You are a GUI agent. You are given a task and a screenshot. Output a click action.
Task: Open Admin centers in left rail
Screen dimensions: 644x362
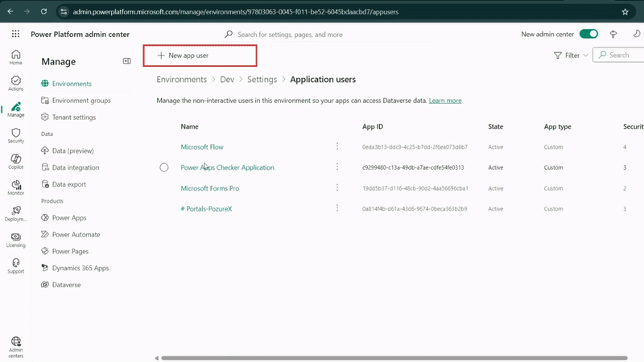point(15,347)
